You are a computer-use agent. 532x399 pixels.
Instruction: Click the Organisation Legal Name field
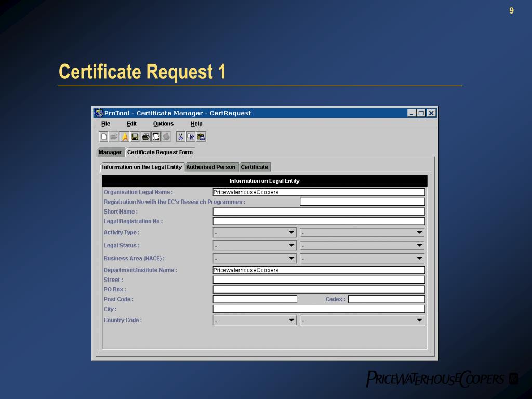point(319,192)
